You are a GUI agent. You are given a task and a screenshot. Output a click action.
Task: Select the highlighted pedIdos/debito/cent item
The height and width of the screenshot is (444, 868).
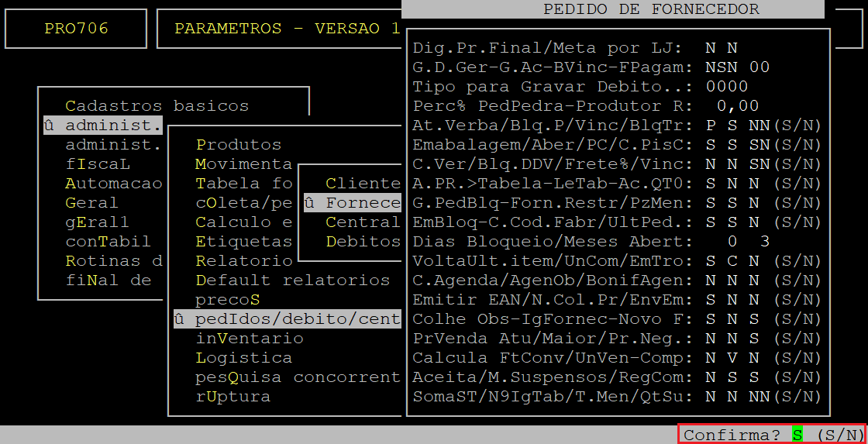click(x=288, y=319)
